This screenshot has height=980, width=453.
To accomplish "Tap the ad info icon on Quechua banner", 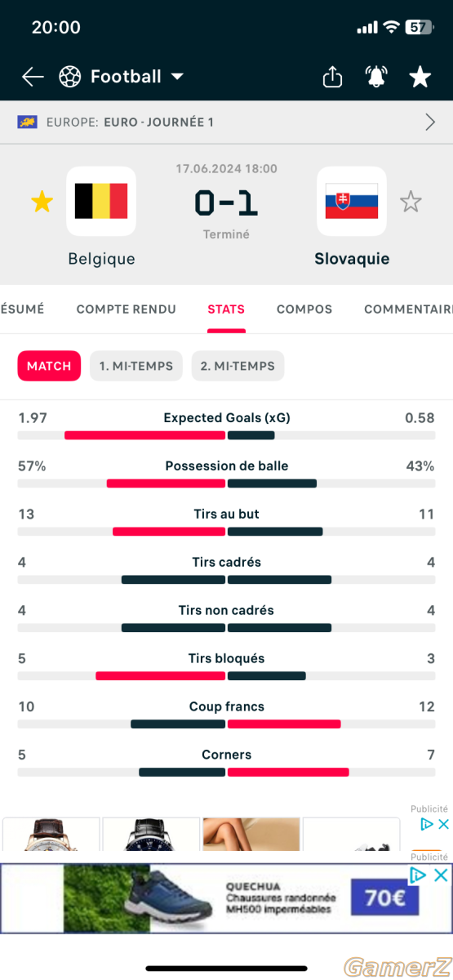I will click(x=417, y=875).
